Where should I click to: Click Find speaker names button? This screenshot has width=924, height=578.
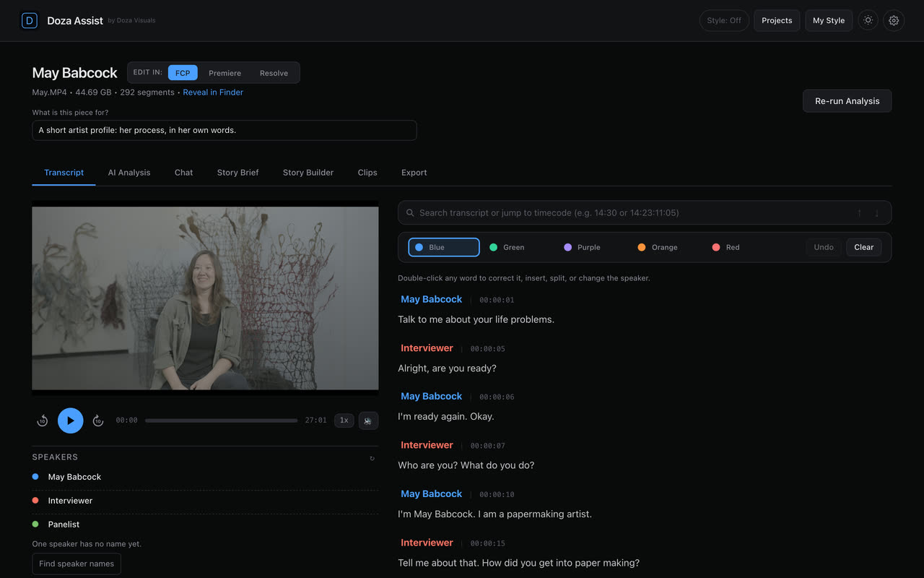77,564
